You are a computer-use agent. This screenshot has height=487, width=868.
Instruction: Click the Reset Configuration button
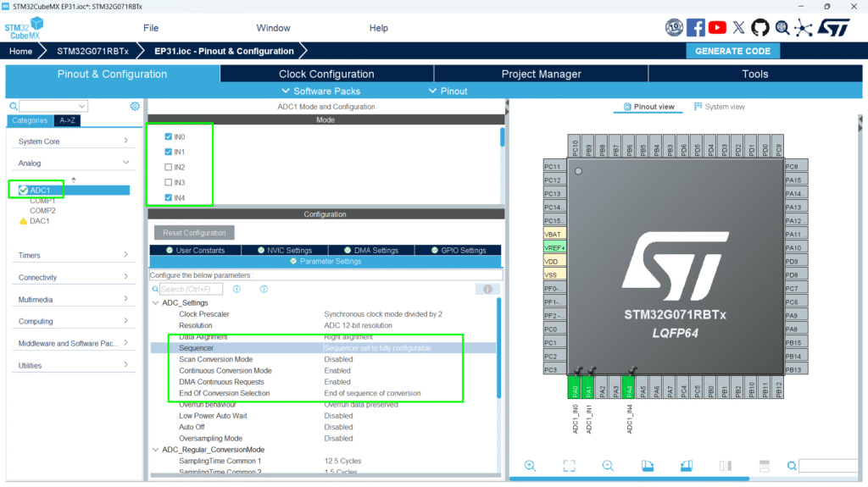[194, 233]
